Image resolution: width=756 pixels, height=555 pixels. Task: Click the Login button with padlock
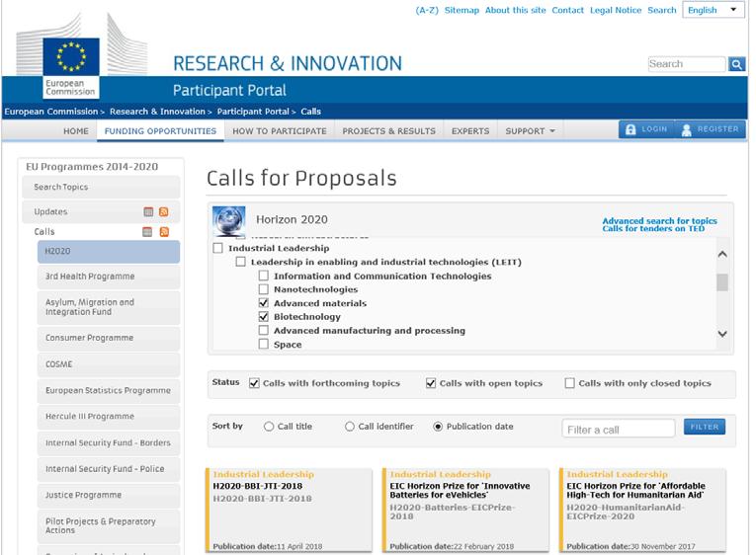click(645, 129)
